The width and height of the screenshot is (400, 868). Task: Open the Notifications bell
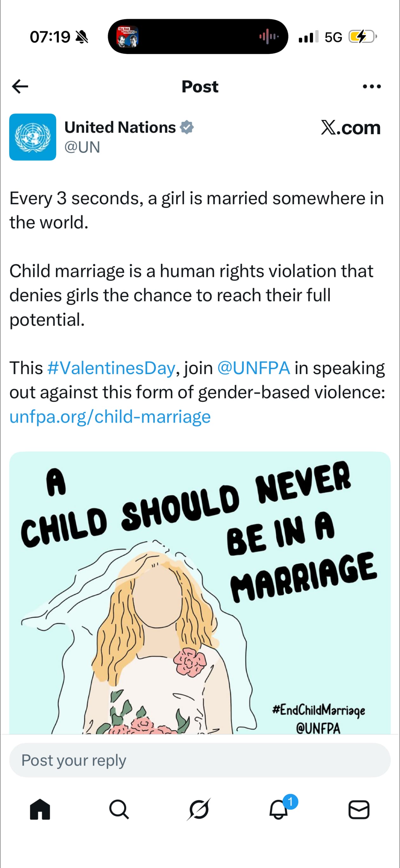tap(279, 809)
